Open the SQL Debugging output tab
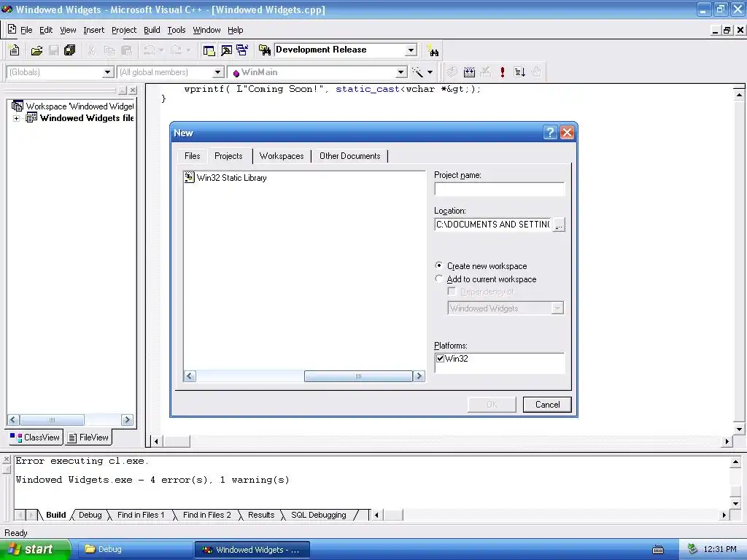This screenshot has width=747, height=560. (318, 516)
